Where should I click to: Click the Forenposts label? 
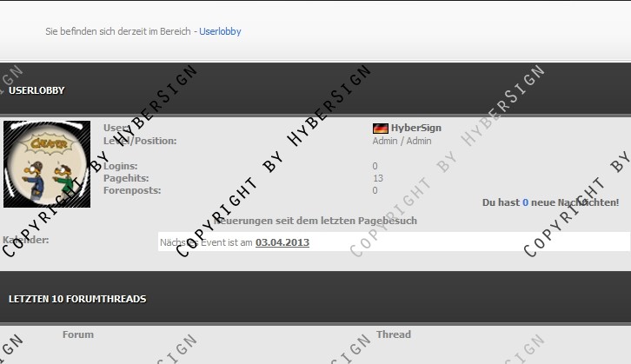tap(131, 190)
